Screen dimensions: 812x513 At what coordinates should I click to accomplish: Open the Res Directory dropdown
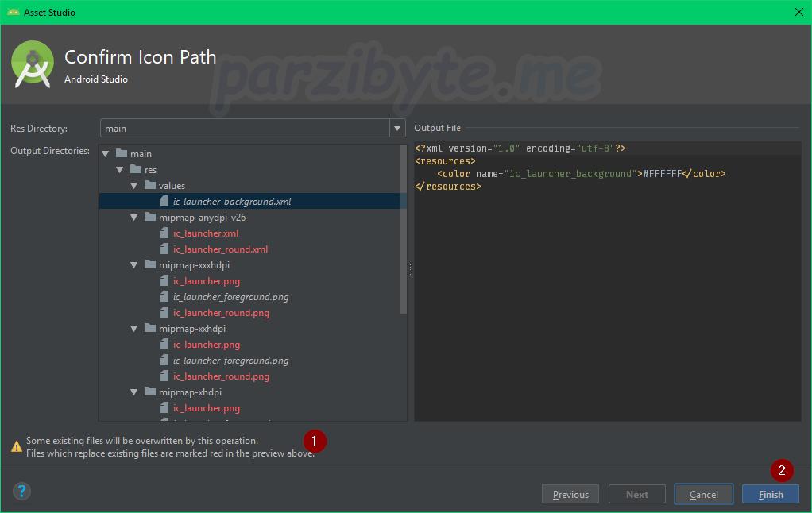tap(397, 129)
